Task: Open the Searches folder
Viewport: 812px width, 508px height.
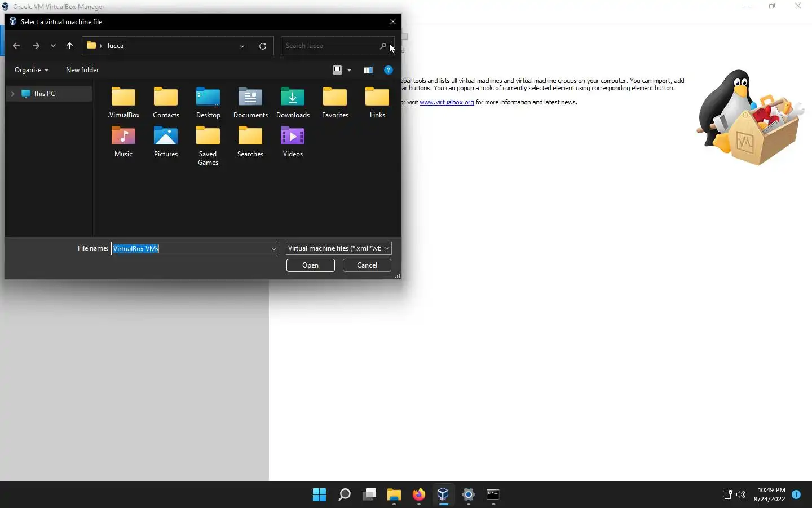Action: pos(250,142)
